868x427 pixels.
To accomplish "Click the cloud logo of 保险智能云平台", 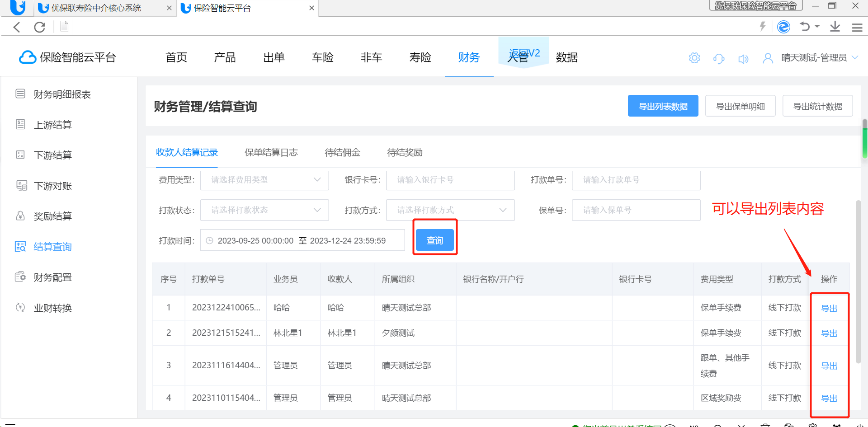I will point(28,57).
